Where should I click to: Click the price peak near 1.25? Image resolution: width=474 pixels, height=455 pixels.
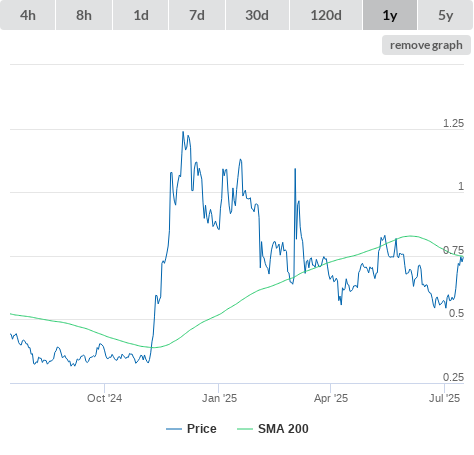(x=183, y=132)
